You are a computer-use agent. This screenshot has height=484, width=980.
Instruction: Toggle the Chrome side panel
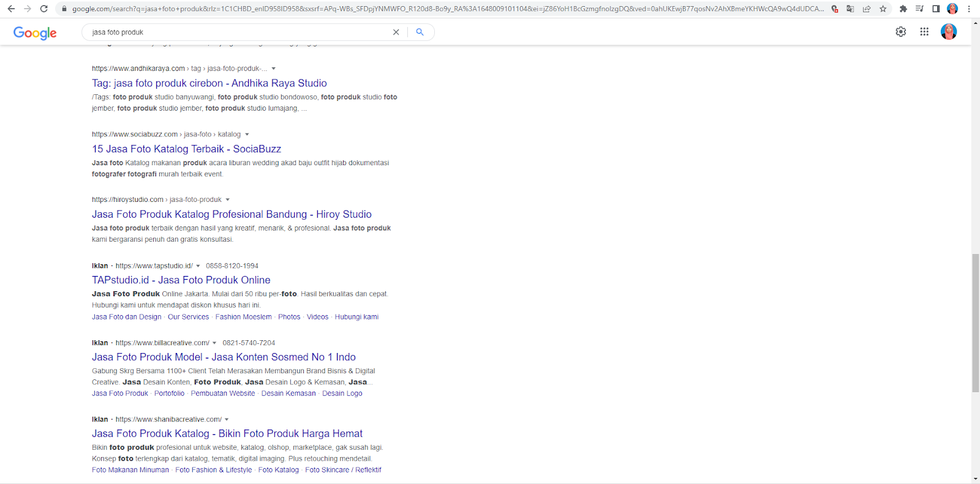936,9
